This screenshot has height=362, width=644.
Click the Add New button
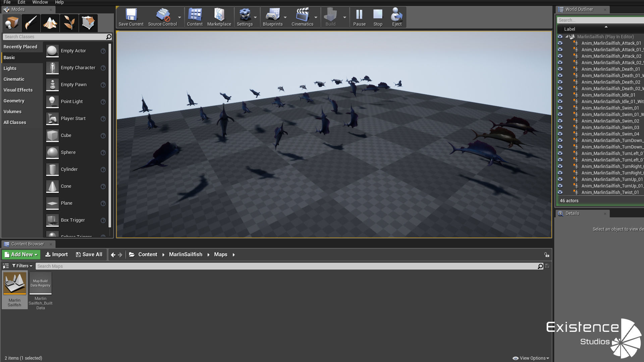pyautogui.click(x=21, y=255)
